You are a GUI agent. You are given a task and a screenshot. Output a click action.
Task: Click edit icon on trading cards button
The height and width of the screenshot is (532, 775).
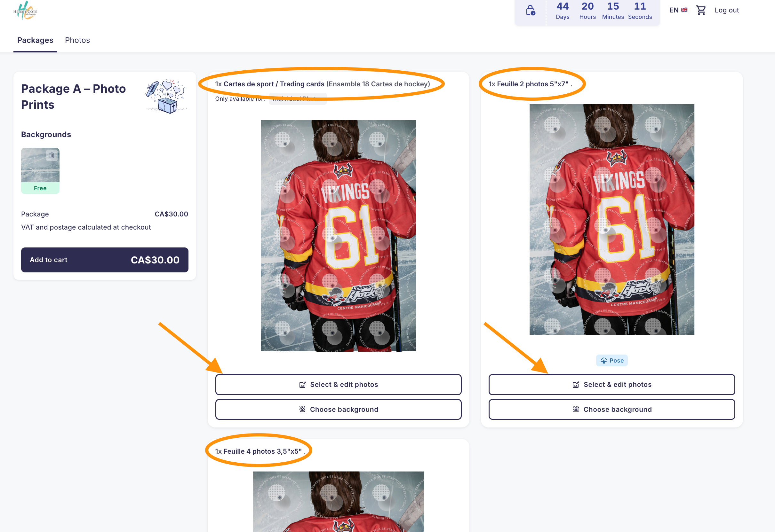(x=303, y=385)
